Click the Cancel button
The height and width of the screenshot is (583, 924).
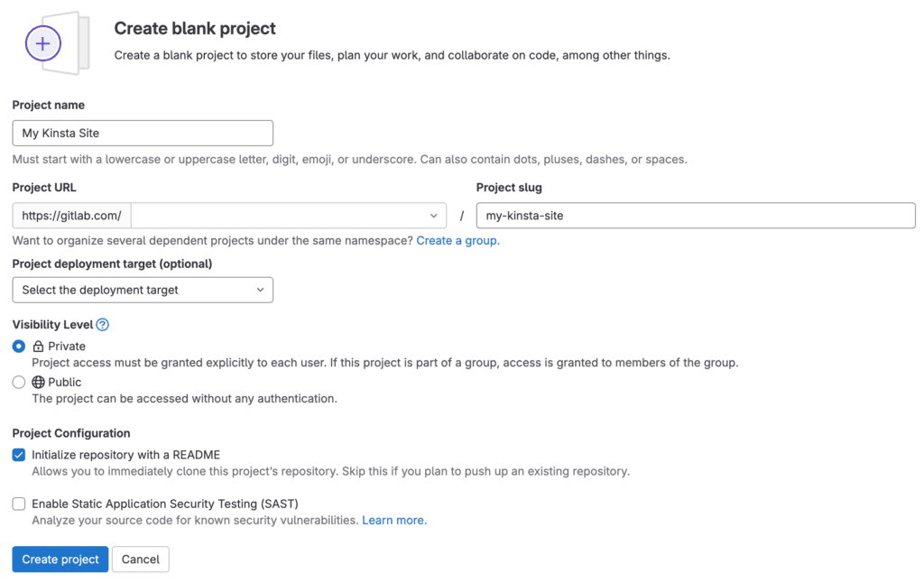[x=140, y=559]
